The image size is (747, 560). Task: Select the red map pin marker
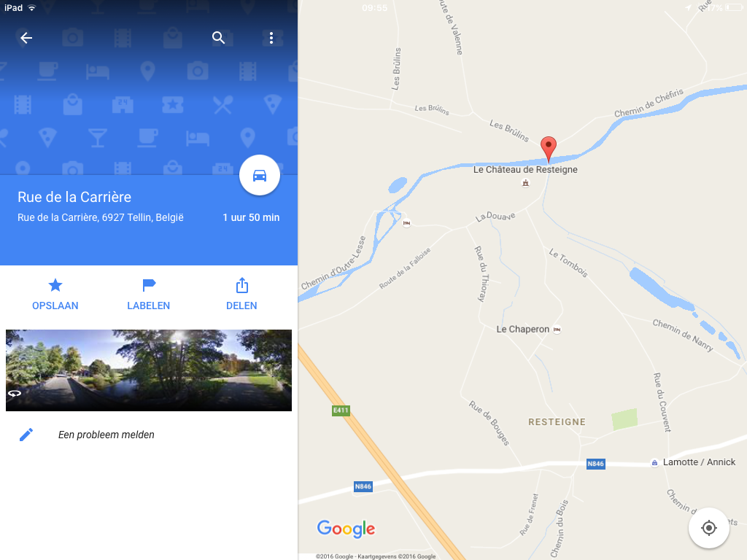pos(549,149)
